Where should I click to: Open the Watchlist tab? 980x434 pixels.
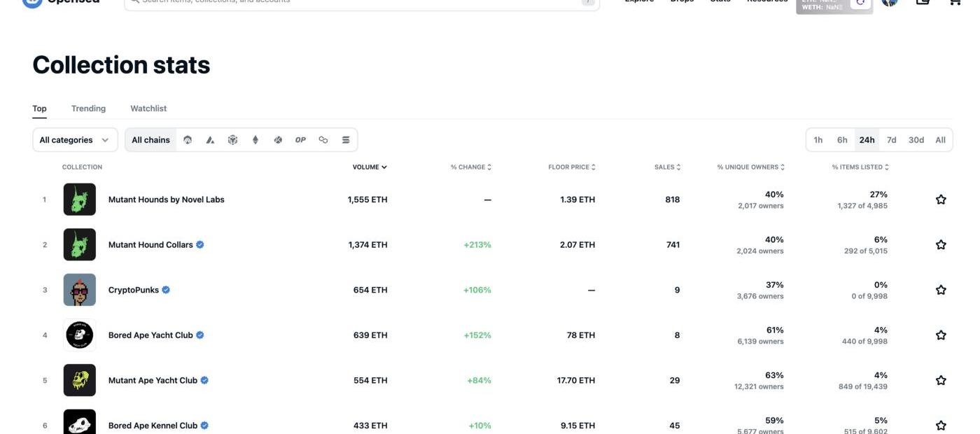pyautogui.click(x=148, y=108)
